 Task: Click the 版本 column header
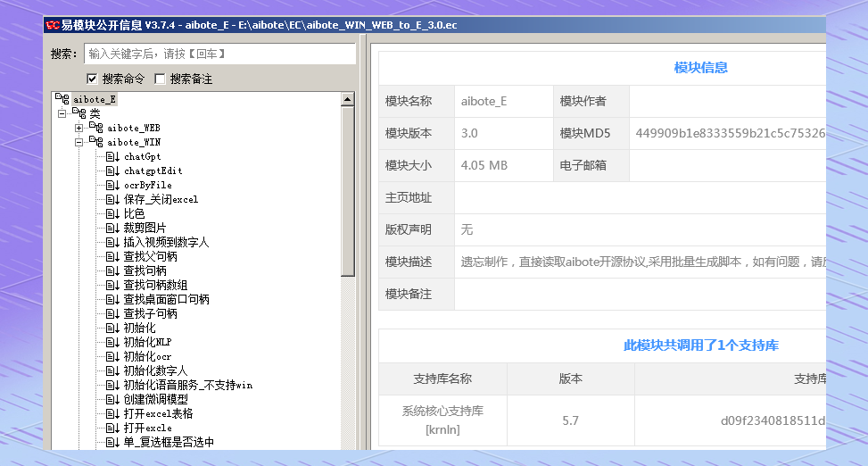click(571, 379)
